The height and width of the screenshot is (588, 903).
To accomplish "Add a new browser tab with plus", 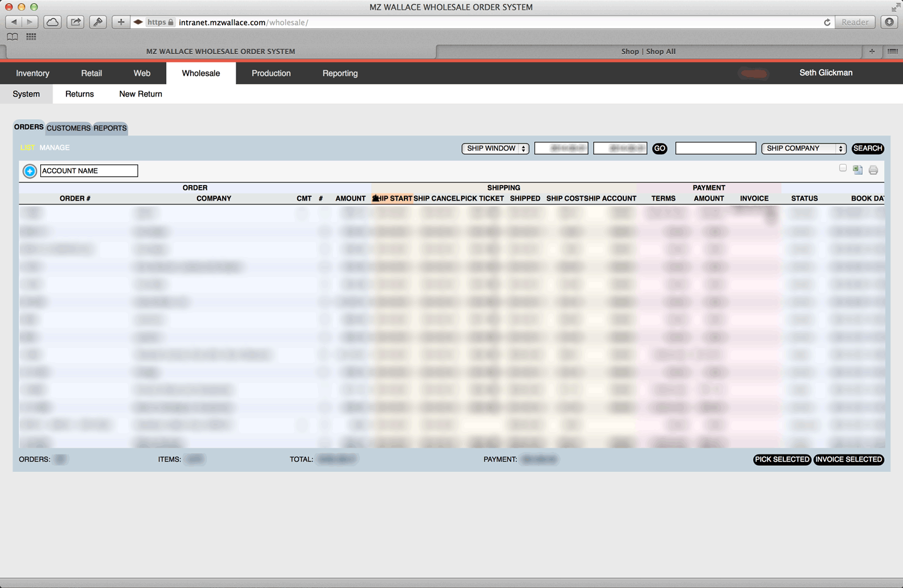I will pyautogui.click(x=872, y=51).
